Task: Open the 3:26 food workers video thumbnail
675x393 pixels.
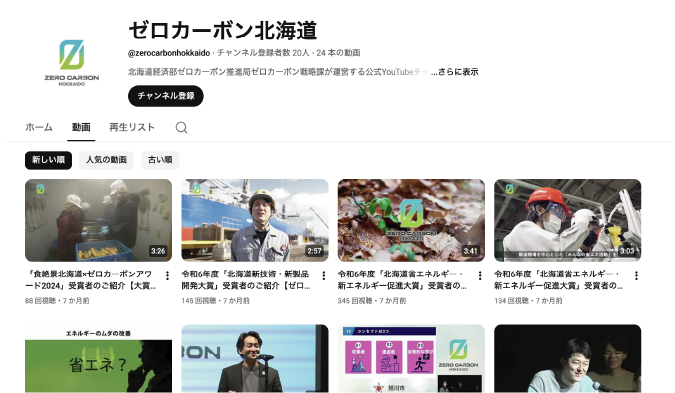Action: (x=98, y=220)
